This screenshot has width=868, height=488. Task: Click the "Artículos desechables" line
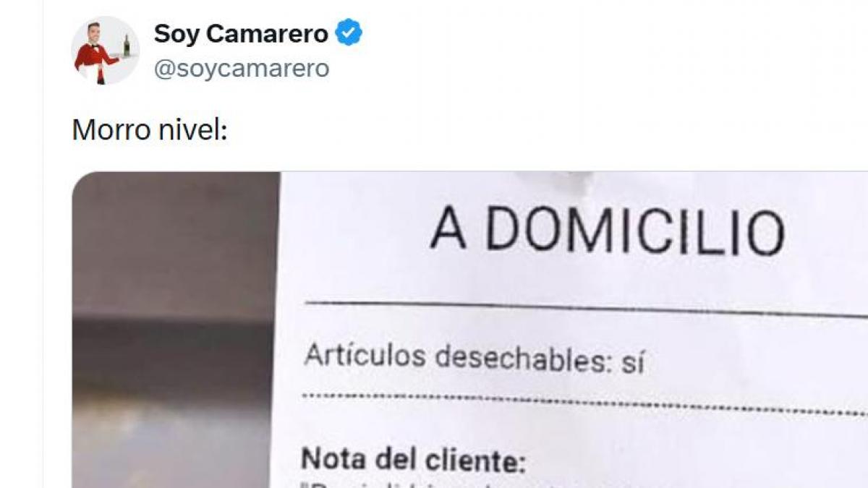click(475, 359)
